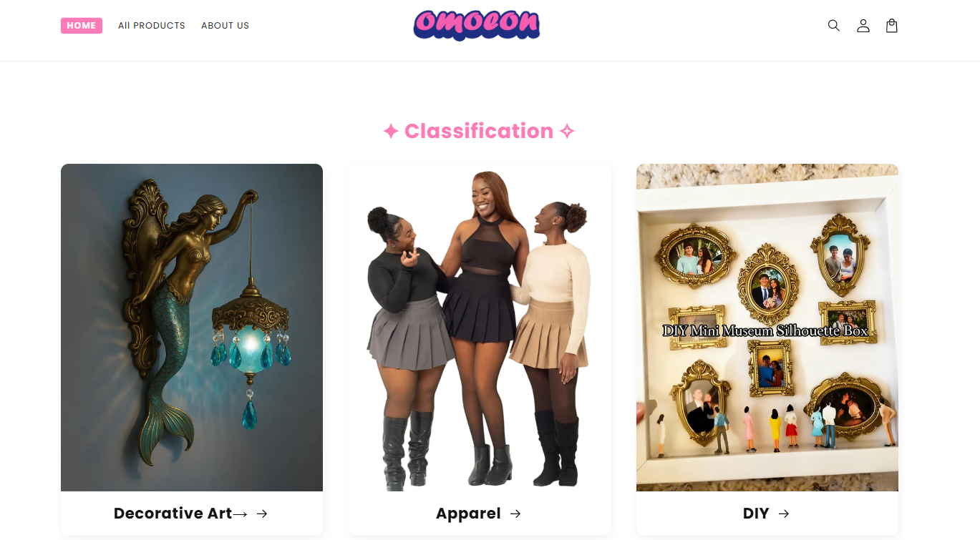Open the Apparel category label
Screen dimensions: 980x540
(x=468, y=514)
